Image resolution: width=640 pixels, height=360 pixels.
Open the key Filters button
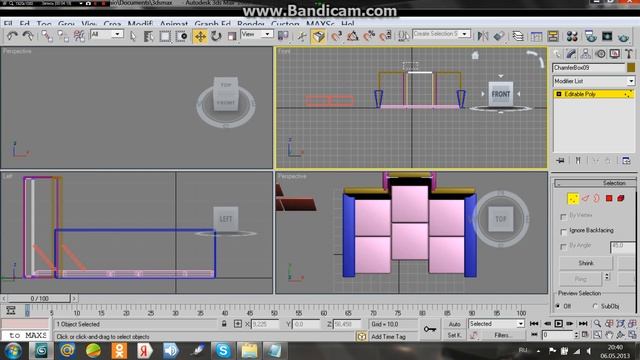click(502, 335)
